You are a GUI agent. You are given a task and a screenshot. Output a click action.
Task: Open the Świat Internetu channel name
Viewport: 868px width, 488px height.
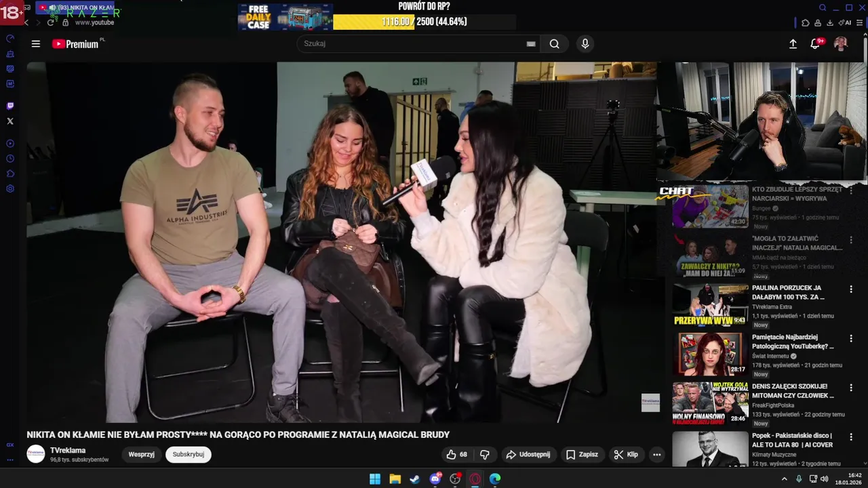(x=772, y=356)
